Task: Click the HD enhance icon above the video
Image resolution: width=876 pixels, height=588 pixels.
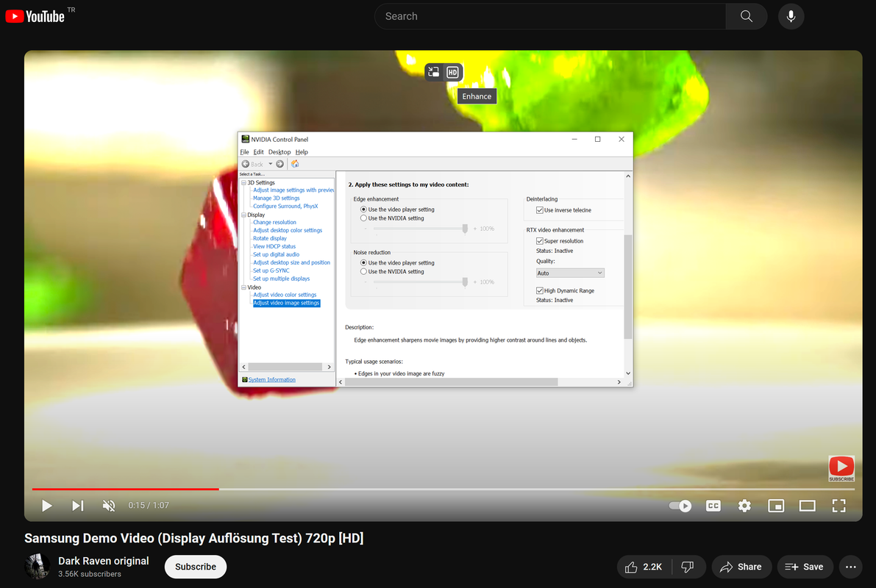Action: tap(452, 72)
